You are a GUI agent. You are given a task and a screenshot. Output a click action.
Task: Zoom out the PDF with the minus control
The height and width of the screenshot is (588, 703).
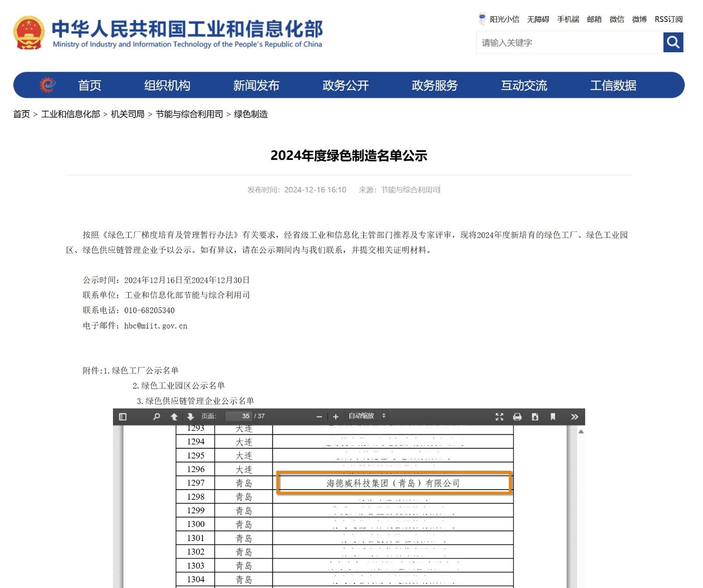(x=319, y=416)
